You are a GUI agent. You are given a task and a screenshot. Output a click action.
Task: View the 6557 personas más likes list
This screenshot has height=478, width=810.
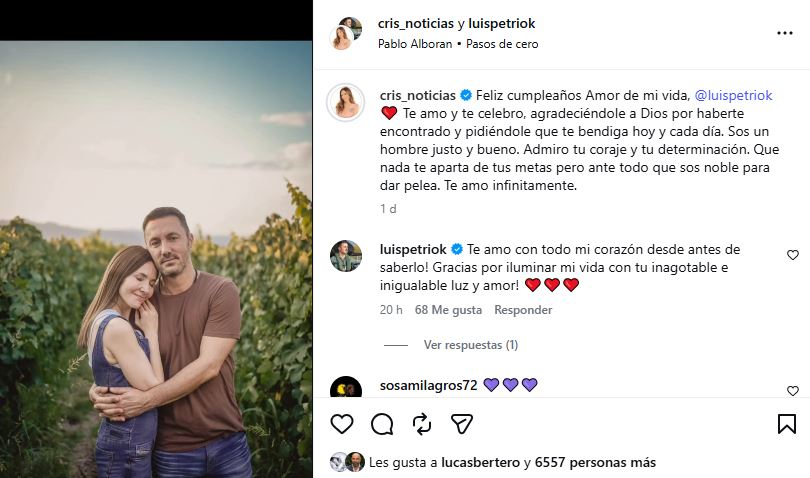point(595,462)
